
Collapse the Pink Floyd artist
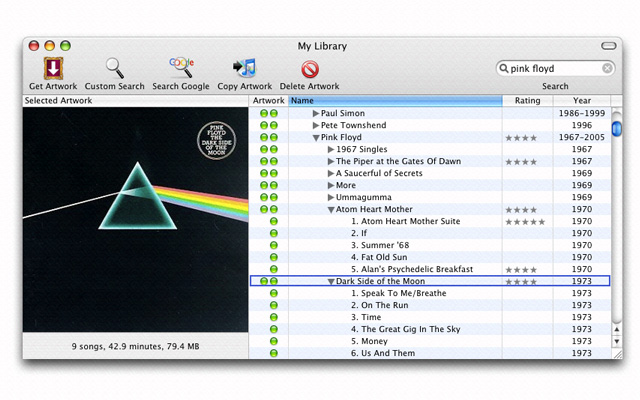point(316,138)
